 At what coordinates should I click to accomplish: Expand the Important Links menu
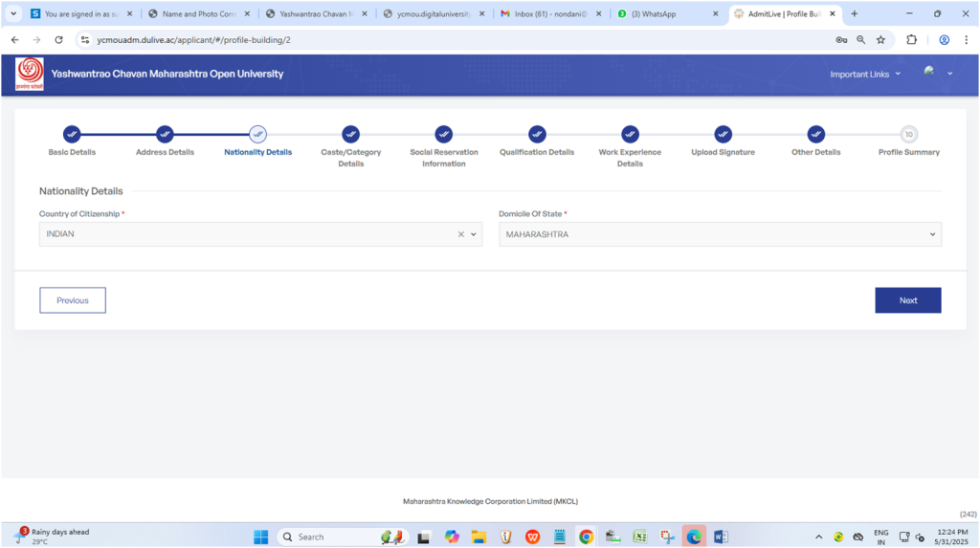[865, 75]
